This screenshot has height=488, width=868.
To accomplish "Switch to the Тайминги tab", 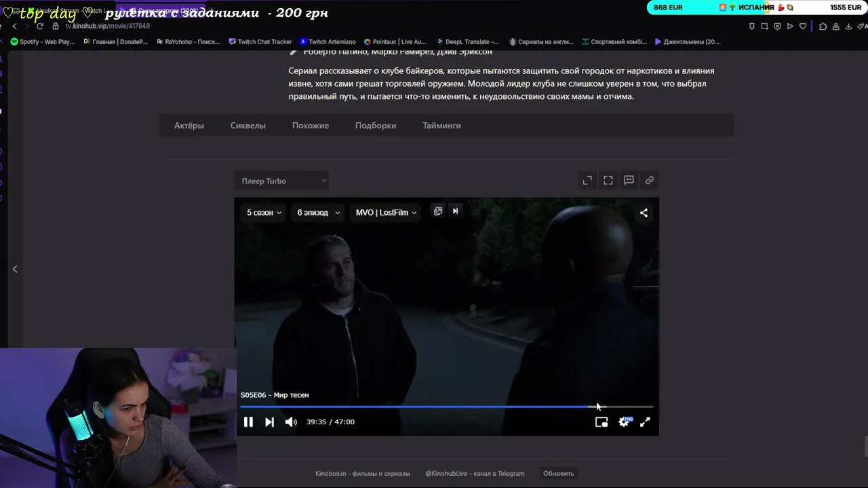I will pos(441,125).
